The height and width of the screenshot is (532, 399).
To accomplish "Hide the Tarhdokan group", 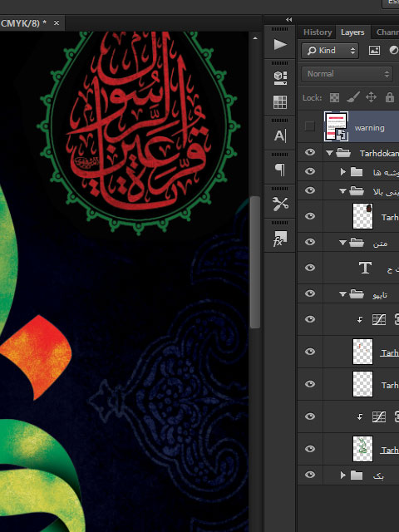I will coord(310,153).
